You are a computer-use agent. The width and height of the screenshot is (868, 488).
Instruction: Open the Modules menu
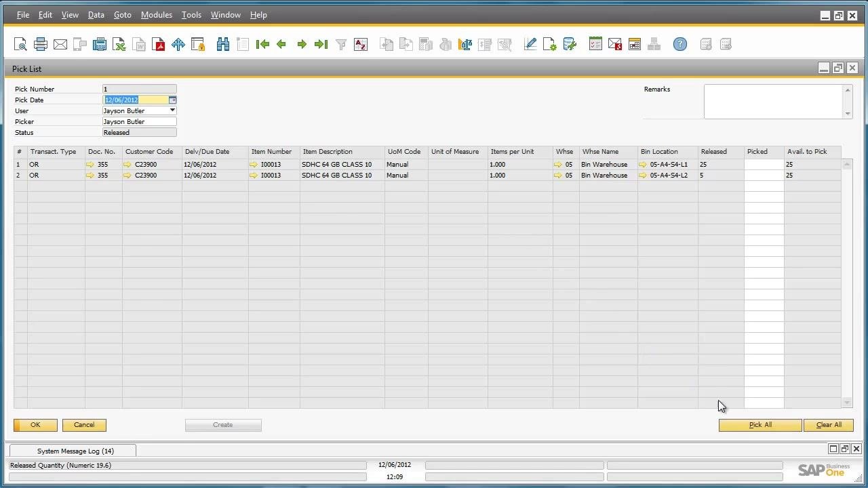157,15
